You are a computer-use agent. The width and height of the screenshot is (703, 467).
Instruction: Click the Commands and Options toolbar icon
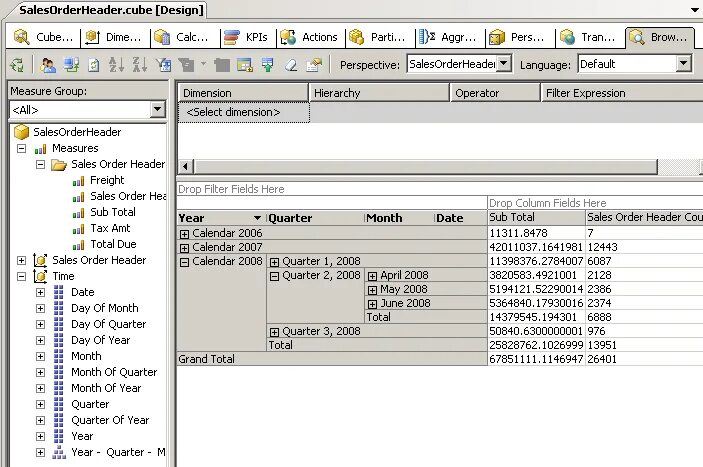tap(314, 65)
